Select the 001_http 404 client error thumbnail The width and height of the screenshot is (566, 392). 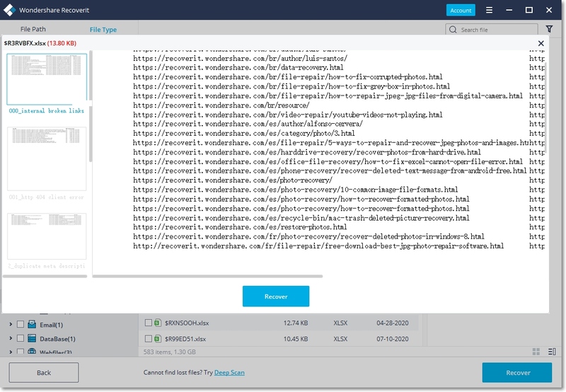tap(47, 158)
